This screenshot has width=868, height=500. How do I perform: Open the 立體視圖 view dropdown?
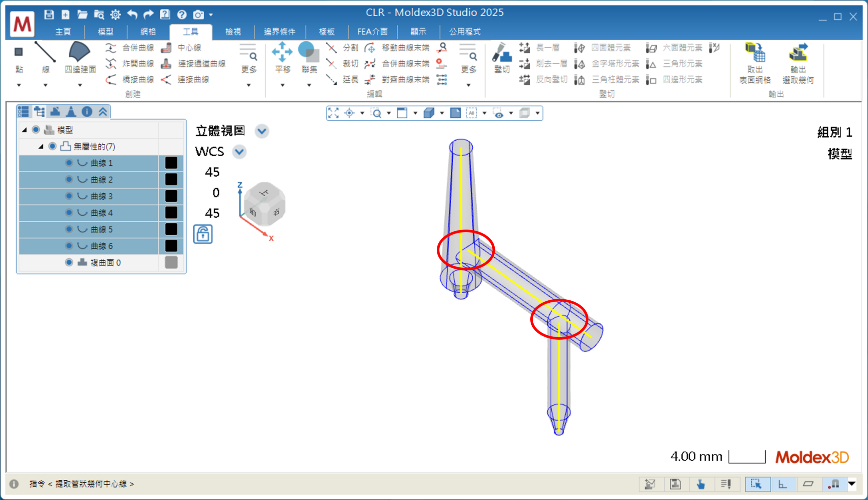[262, 131]
